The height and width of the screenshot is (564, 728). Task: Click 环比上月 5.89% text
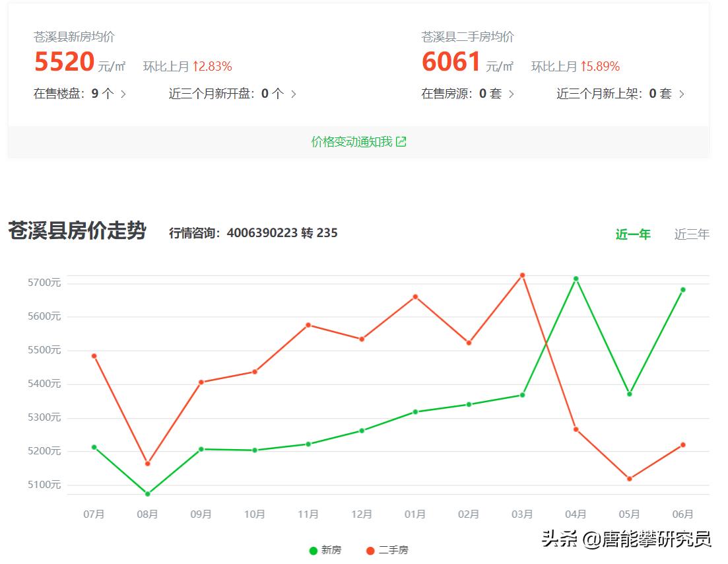click(576, 67)
